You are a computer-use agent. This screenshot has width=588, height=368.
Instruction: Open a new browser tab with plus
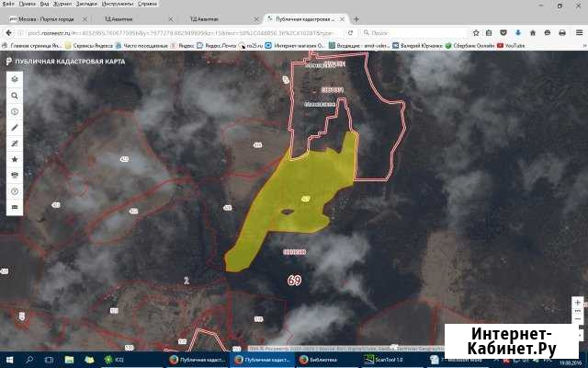[x=356, y=18]
